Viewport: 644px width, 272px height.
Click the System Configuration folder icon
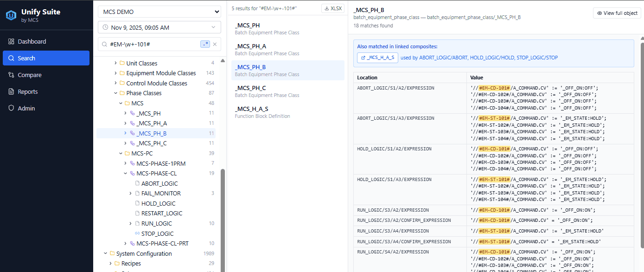click(112, 254)
